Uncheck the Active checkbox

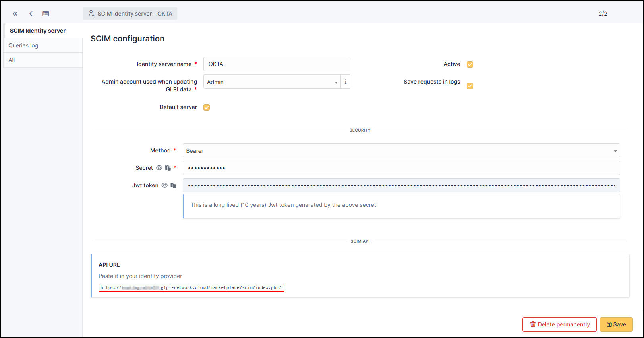pyautogui.click(x=470, y=64)
